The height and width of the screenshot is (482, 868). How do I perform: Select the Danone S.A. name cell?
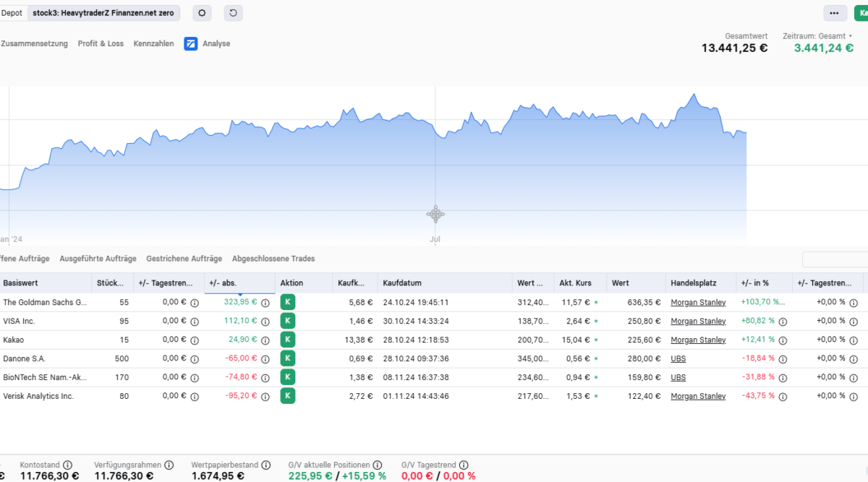(x=24, y=358)
